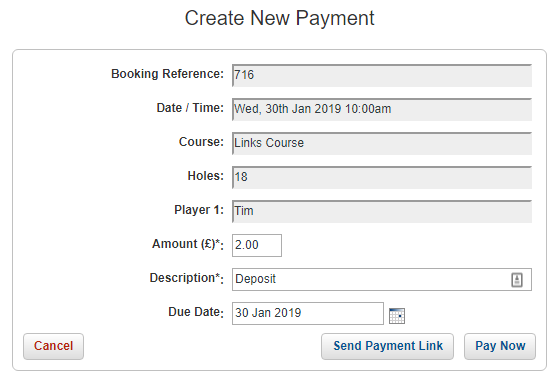The width and height of the screenshot is (555, 377).
Task: Click the autofill icon in Description field
Action: pos(517,280)
